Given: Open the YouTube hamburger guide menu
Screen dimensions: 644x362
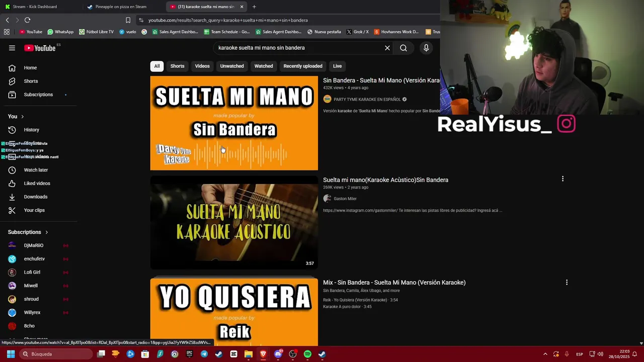Looking at the screenshot, I should point(12,48).
